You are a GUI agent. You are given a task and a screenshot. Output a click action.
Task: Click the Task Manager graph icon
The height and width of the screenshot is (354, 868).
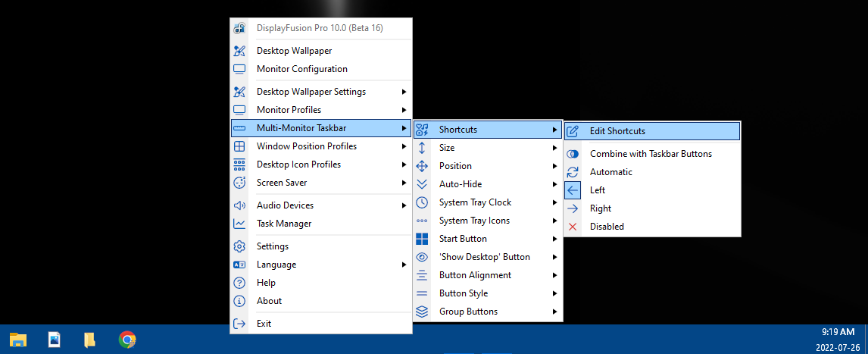(x=239, y=224)
